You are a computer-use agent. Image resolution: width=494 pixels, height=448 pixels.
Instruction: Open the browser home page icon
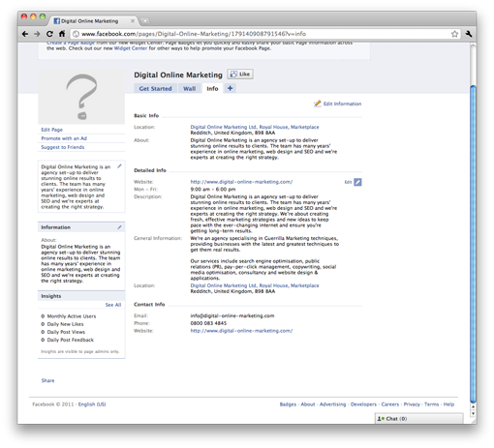tap(62, 34)
